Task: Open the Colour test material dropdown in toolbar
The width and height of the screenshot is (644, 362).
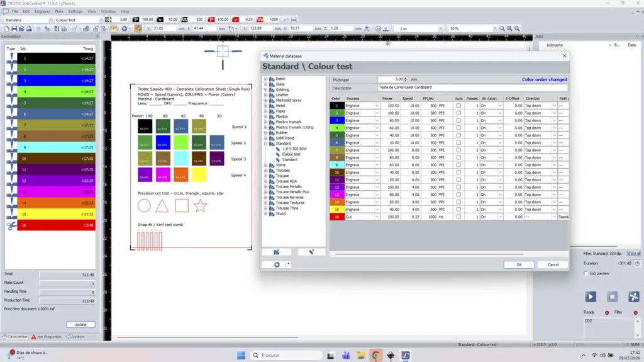Action: [101, 20]
